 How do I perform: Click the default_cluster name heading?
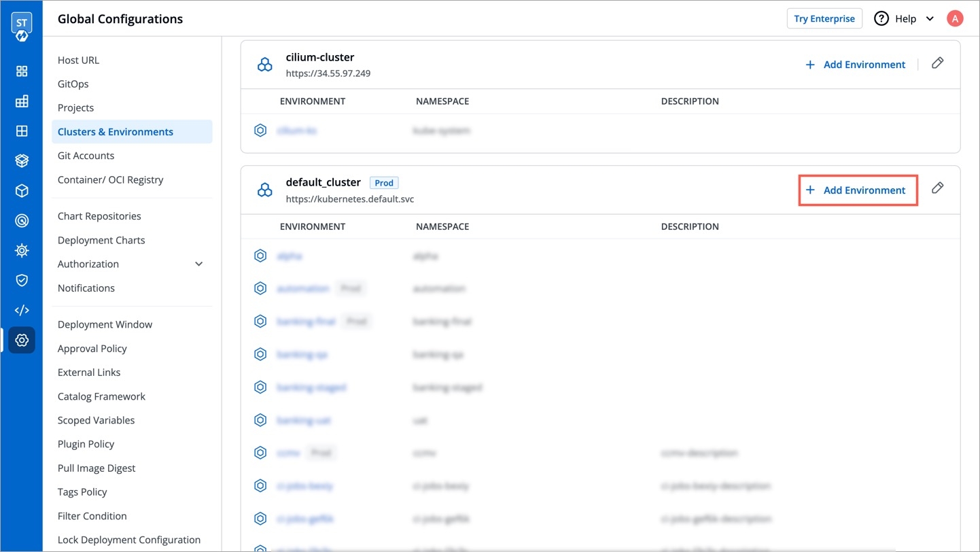click(x=323, y=182)
